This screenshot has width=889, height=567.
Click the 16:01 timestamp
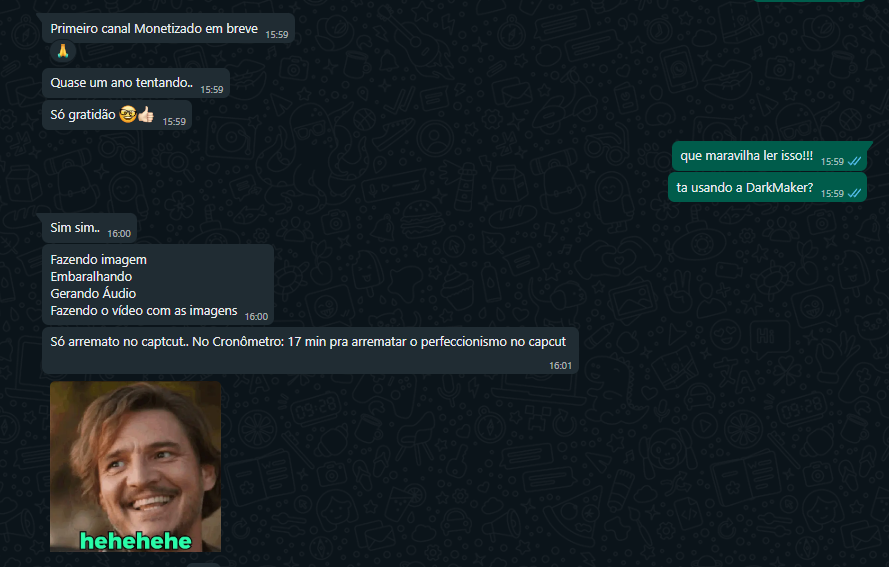[x=560, y=366]
